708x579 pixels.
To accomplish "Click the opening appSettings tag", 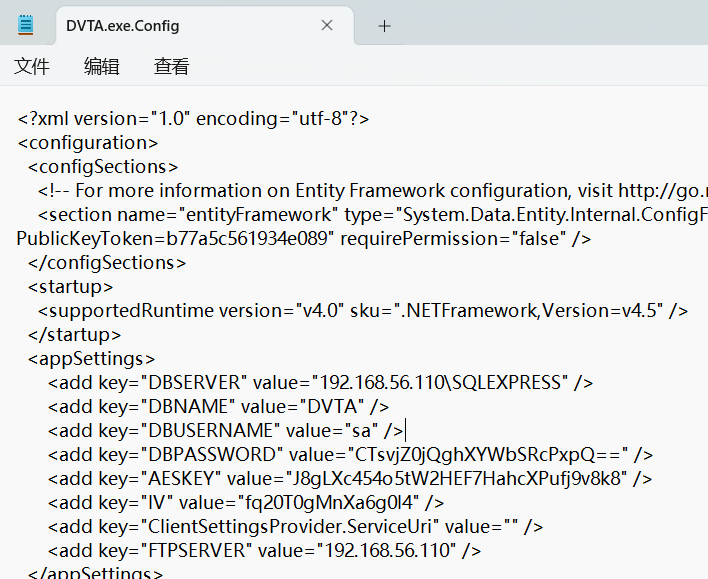I will click(x=91, y=358).
